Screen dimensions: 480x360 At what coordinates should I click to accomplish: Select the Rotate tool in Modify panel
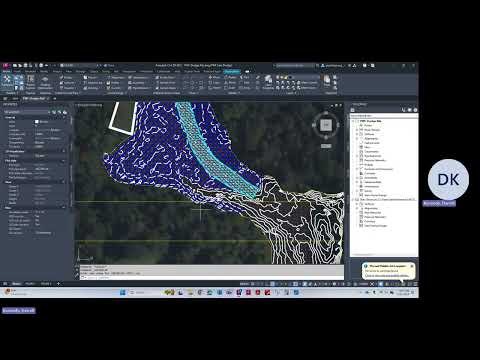click(x=230, y=77)
